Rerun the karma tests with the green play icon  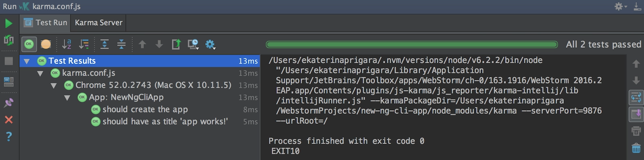8,23
